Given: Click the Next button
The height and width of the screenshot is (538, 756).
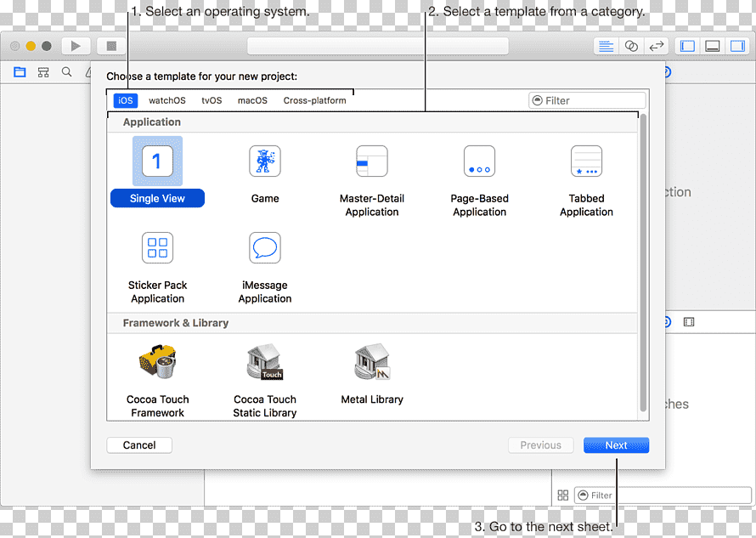Looking at the screenshot, I should 616,445.
